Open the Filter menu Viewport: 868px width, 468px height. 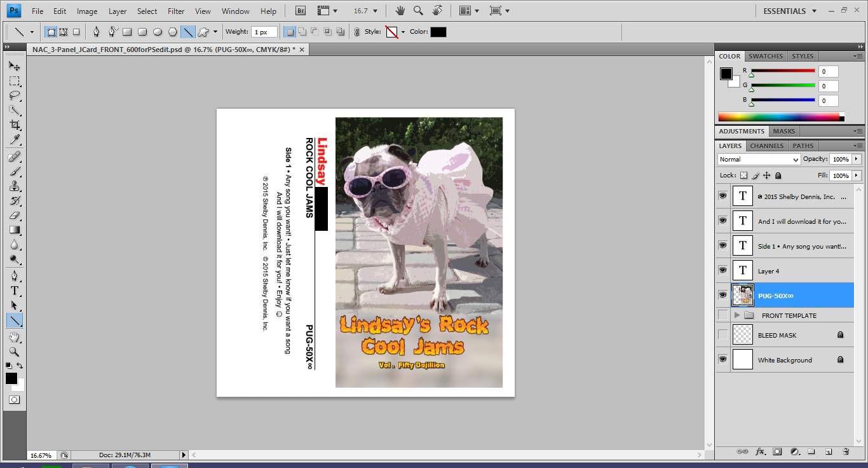pyautogui.click(x=176, y=11)
